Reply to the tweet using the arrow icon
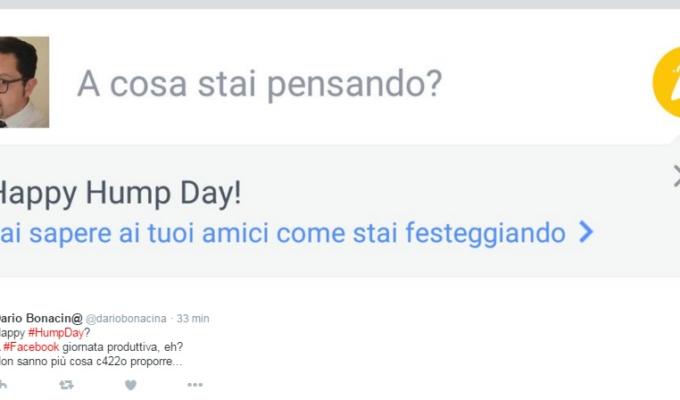Viewport: 680px width, 400px height. coord(3,385)
